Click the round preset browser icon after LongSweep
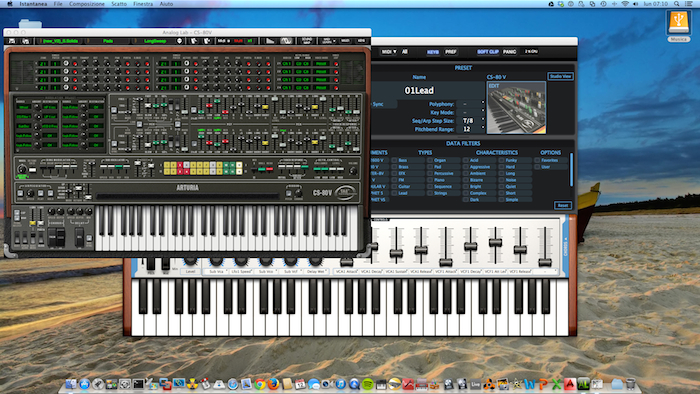Image resolution: width=700 pixels, height=394 pixels. point(179,41)
